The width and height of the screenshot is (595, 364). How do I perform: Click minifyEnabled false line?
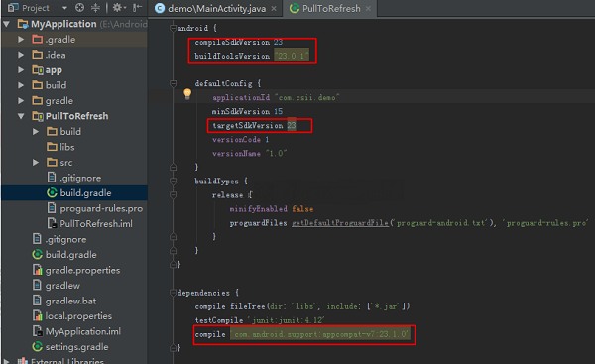[x=272, y=209]
